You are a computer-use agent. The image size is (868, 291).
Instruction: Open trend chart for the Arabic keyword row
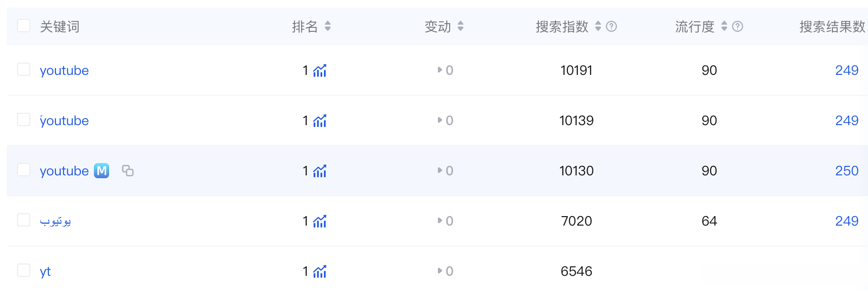[320, 221]
